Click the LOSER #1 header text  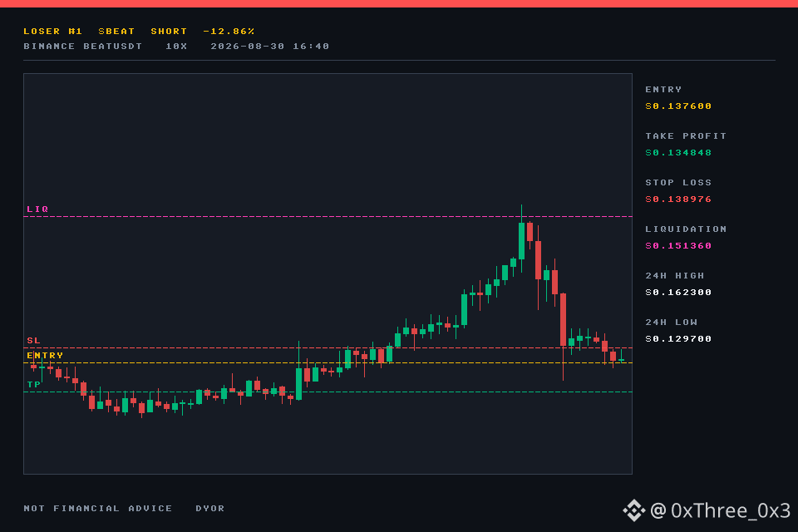click(x=53, y=32)
